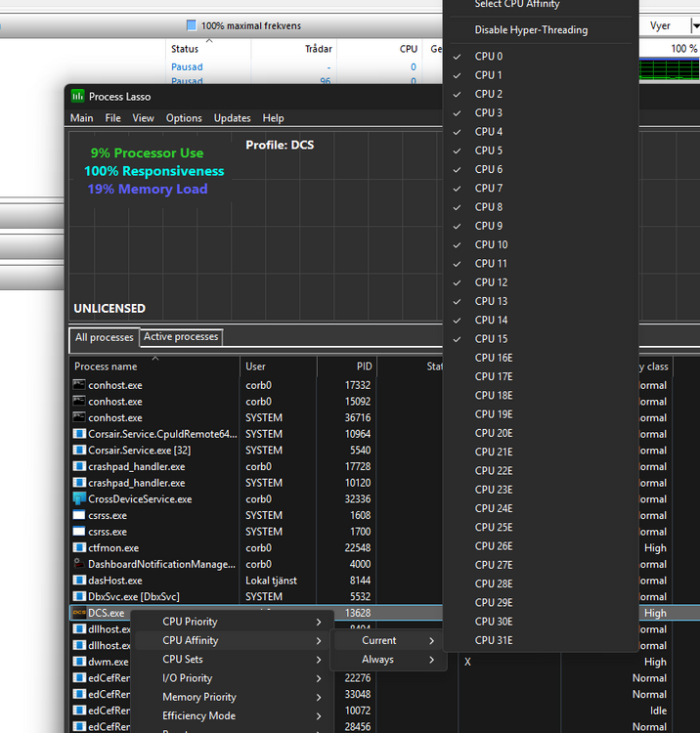This screenshot has width=700, height=733.
Task: Click the Process Lasso title bar icon
Action: (78, 96)
